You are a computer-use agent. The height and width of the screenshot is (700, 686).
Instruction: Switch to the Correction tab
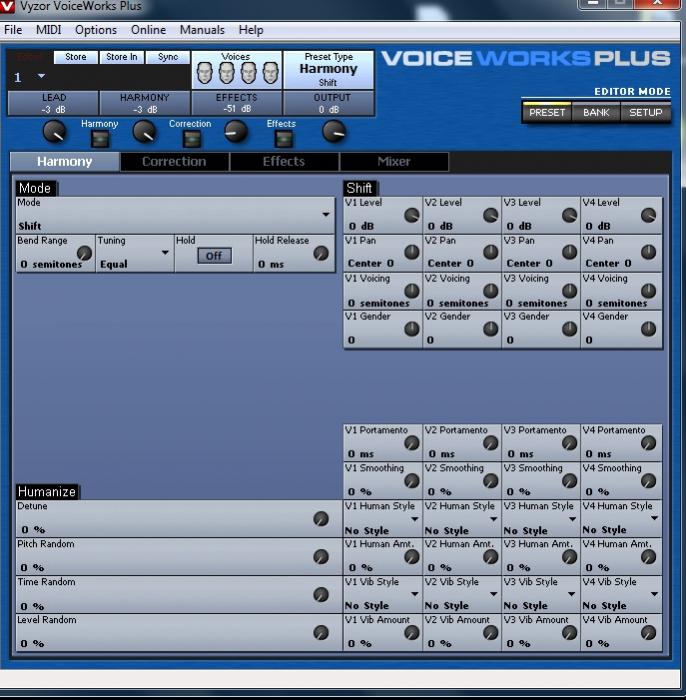pyautogui.click(x=175, y=162)
